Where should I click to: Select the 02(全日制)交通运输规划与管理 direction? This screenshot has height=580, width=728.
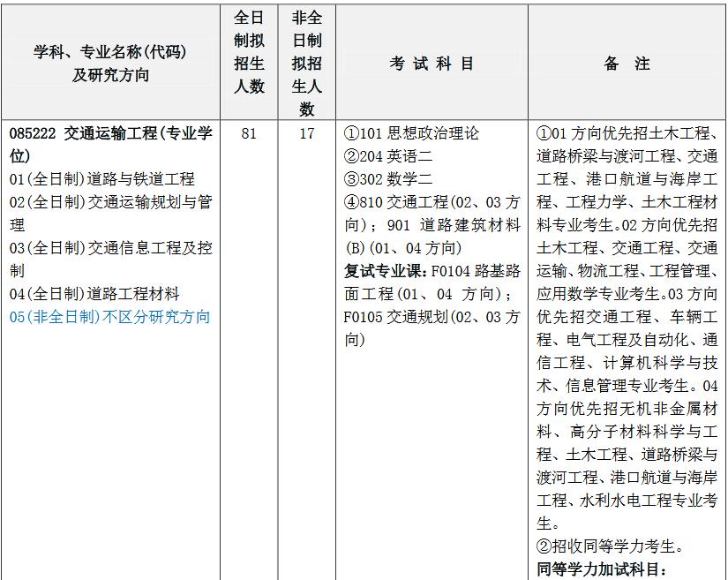pos(110,202)
